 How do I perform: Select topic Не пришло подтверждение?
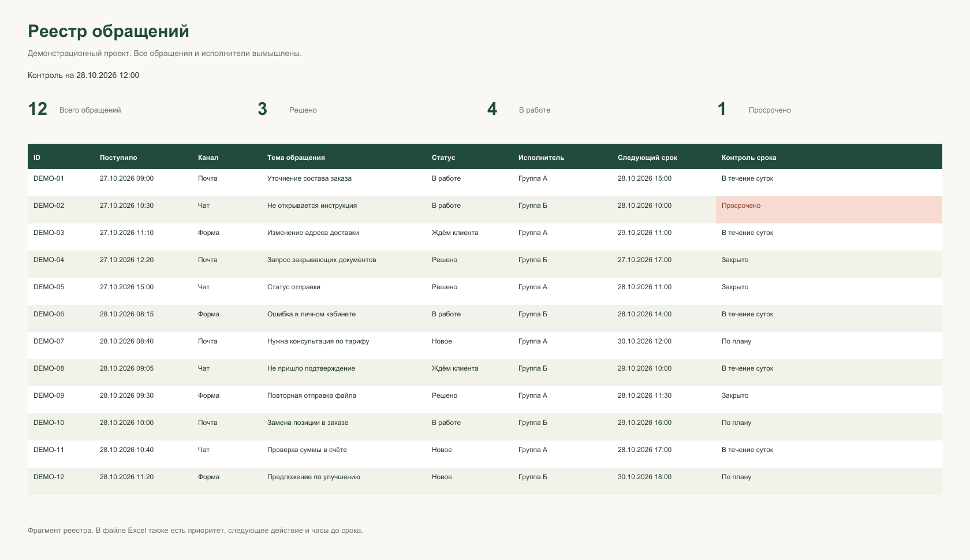(x=311, y=368)
